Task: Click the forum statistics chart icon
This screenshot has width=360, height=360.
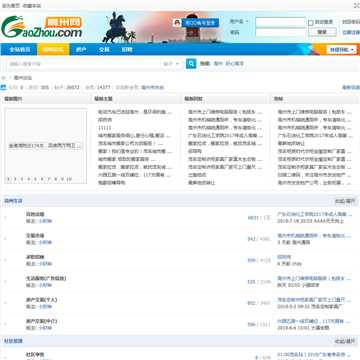Action: pos(3,88)
